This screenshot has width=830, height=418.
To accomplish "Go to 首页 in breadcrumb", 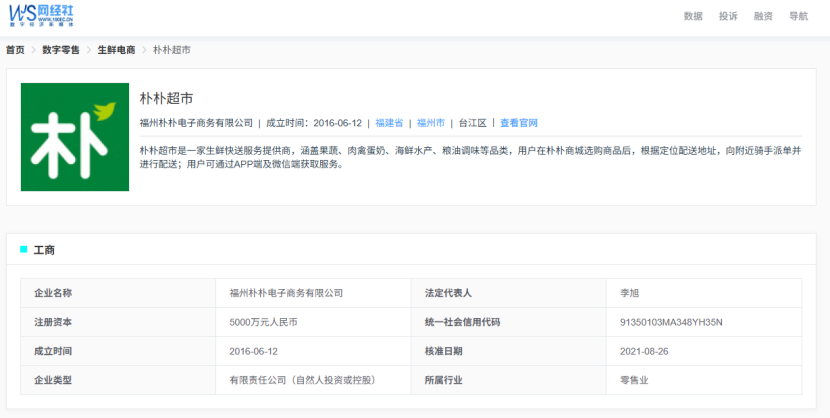I will (15, 50).
